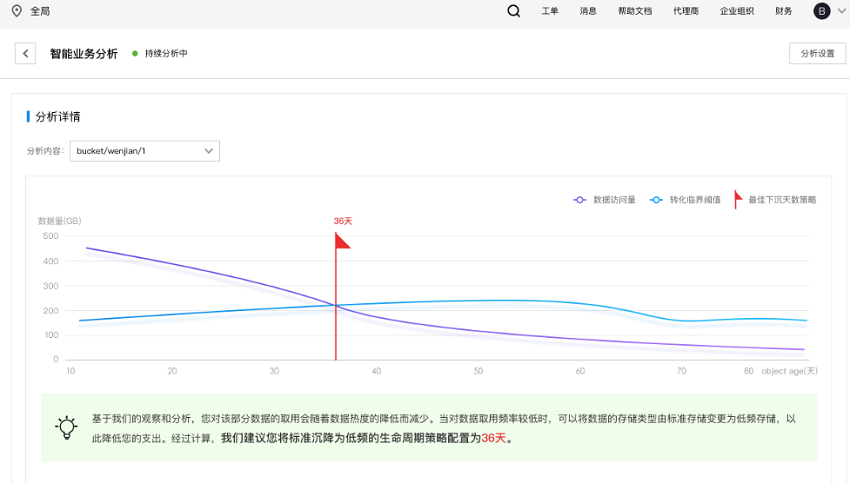Click the red flag icon in the legend
Image resolution: width=850 pixels, height=483 pixels.
point(739,199)
